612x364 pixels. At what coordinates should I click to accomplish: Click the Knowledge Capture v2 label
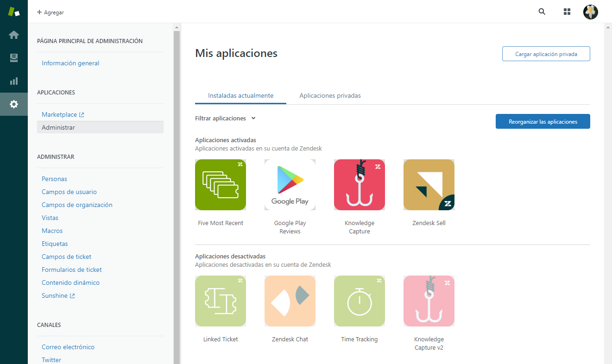(429, 344)
